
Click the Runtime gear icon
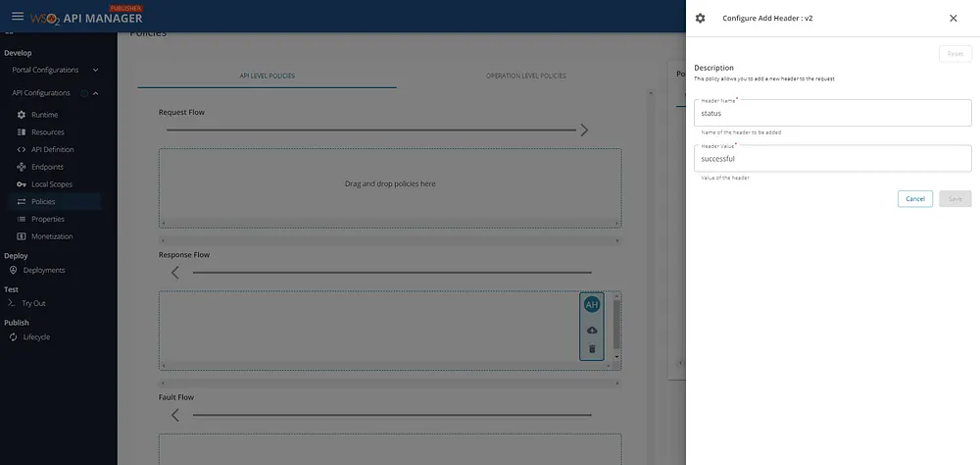point(22,115)
